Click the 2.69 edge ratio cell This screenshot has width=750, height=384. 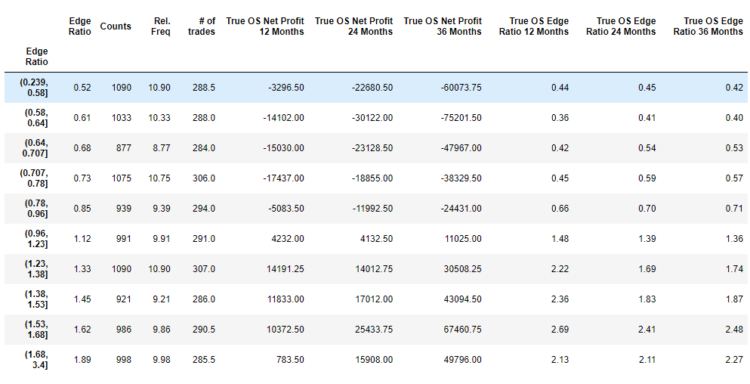pos(560,329)
